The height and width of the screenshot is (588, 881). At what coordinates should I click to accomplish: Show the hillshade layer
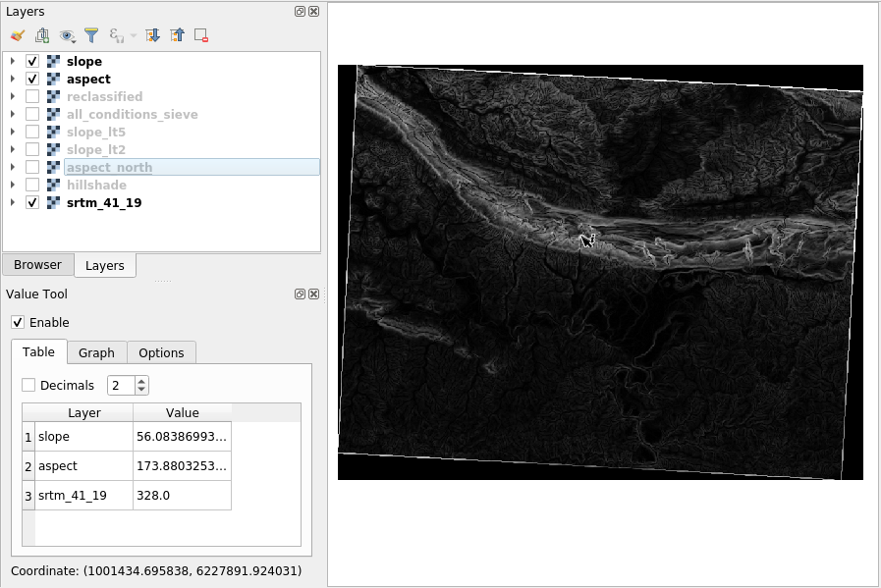coord(31,185)
